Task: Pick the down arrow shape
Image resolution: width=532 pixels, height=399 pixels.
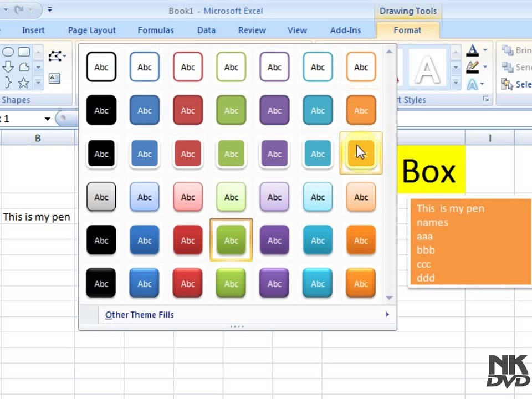Action: [8, 67]
